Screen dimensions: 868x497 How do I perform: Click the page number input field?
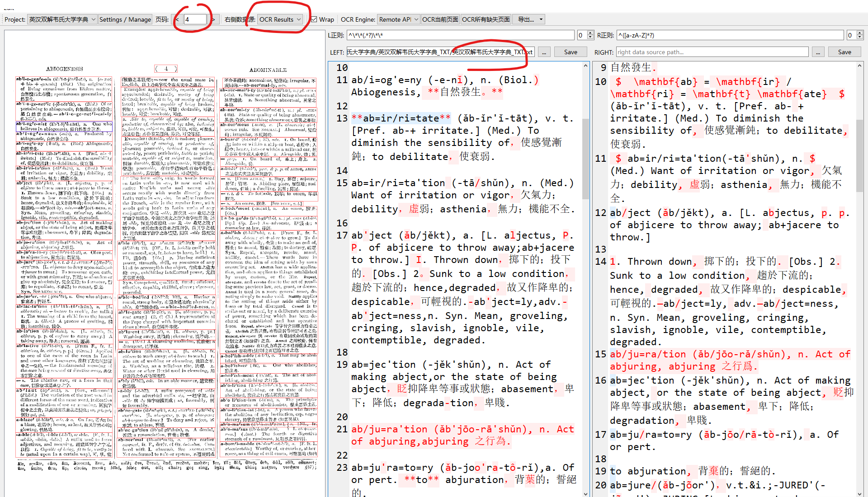tap(194, 19)
